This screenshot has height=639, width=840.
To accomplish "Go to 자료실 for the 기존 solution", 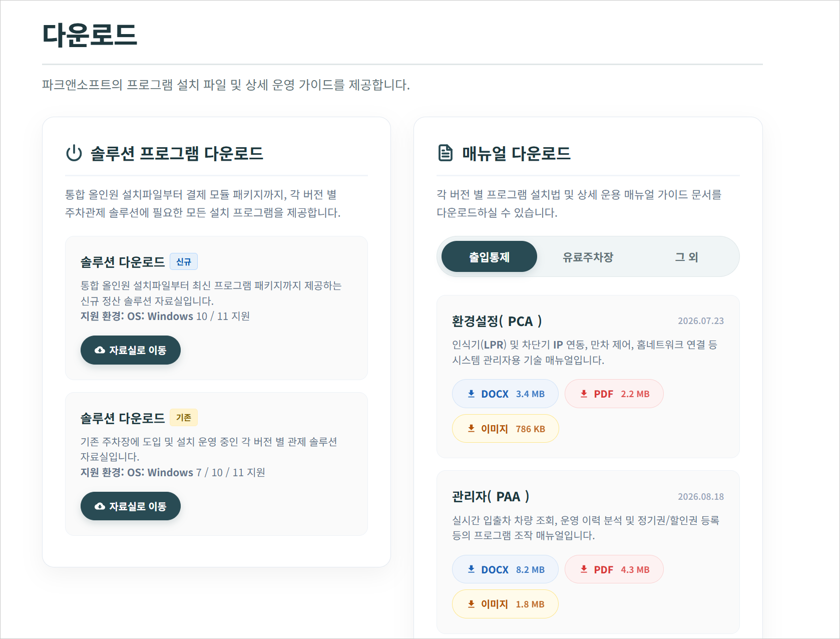I will tap(131, 506).
